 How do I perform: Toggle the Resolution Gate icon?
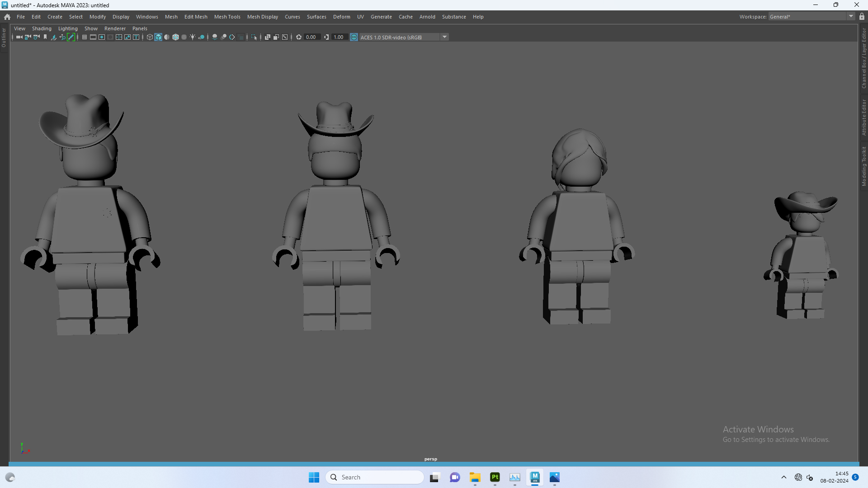[102, 37]
